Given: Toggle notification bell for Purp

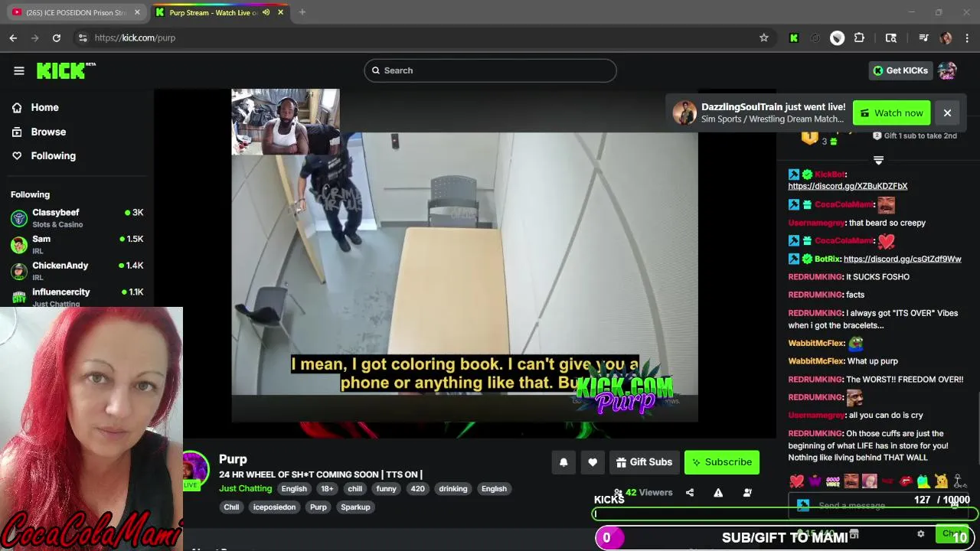Looking at the screenshot, I should pos(563,462).
